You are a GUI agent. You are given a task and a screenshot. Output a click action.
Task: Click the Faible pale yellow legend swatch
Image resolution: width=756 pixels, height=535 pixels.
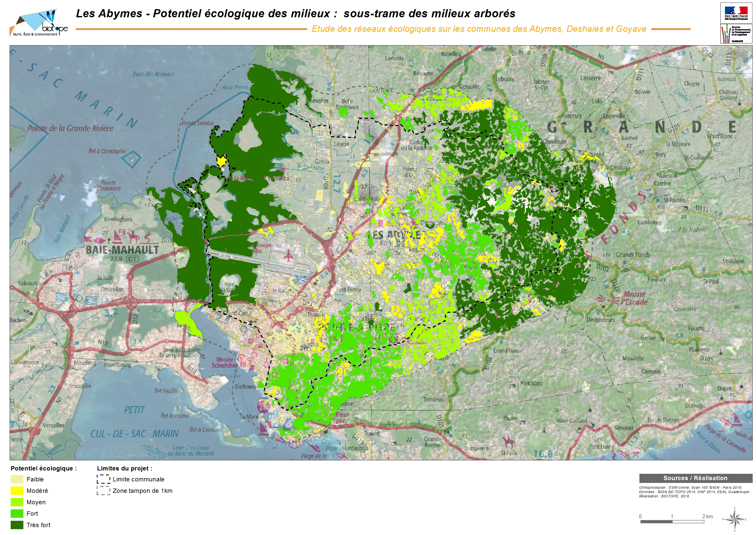pyautogui.click(x=17, y=479)
